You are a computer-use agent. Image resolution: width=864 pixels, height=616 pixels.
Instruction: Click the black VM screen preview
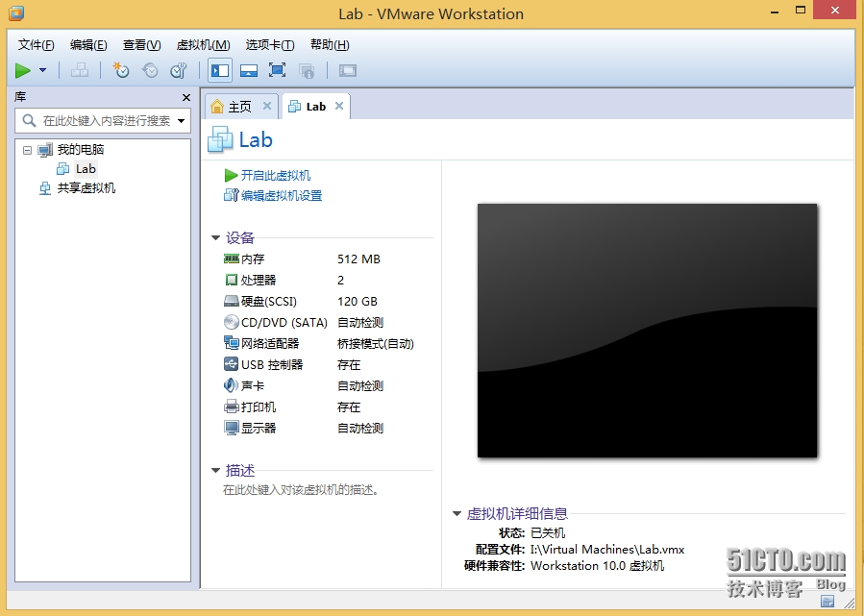tap(647, 331)
